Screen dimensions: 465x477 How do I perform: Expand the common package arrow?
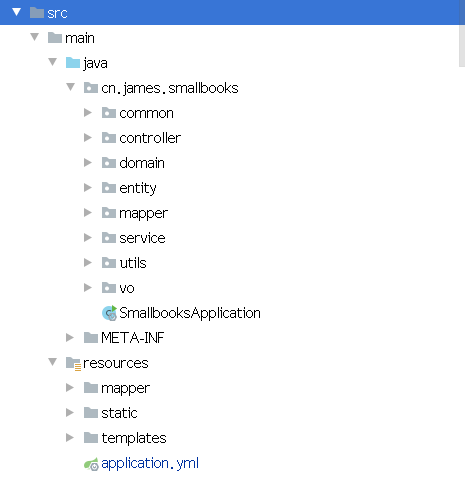[x=88, y=113]
